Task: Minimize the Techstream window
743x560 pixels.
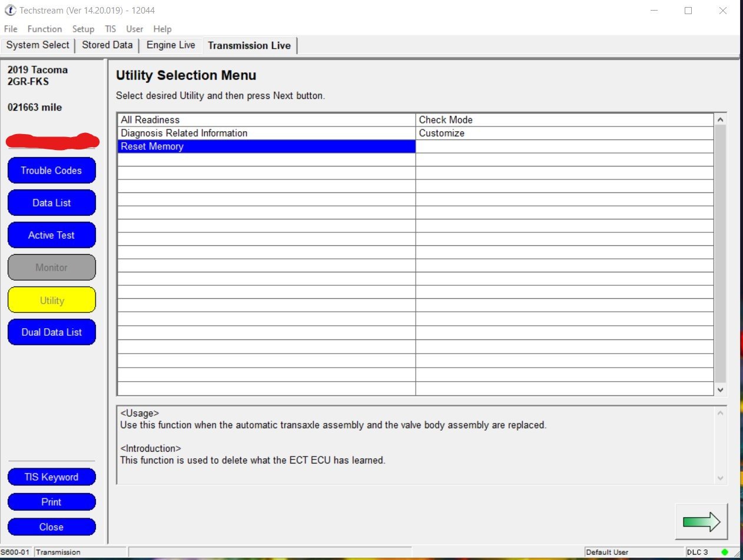Action: (654, 11)
